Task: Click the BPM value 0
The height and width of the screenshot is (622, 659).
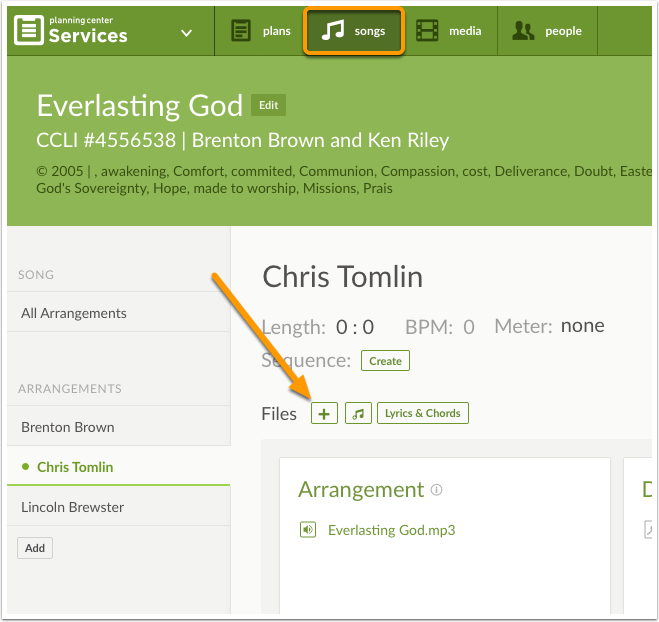Action: pos(469,327)
